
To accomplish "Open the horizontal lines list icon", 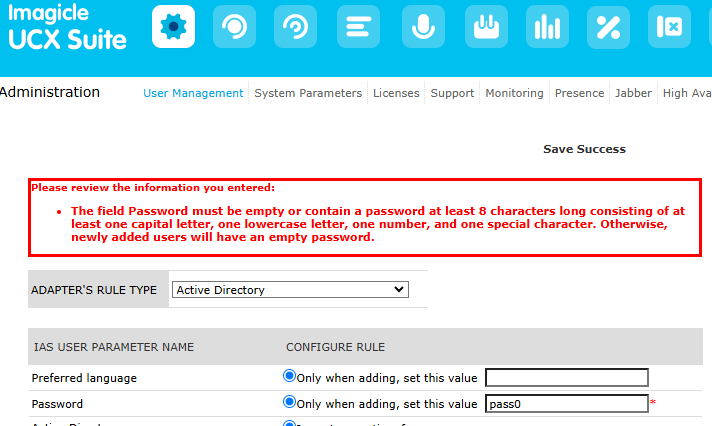I will point(358,27).
